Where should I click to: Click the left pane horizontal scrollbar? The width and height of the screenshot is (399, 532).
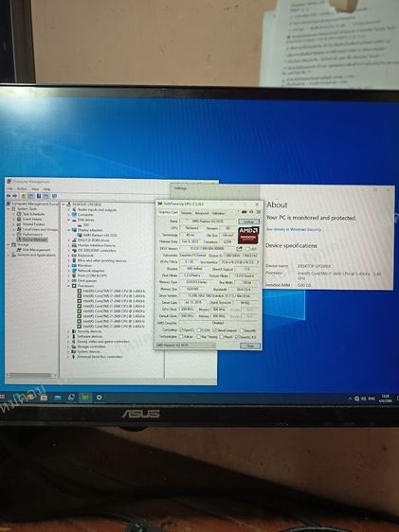click(31, 375)
